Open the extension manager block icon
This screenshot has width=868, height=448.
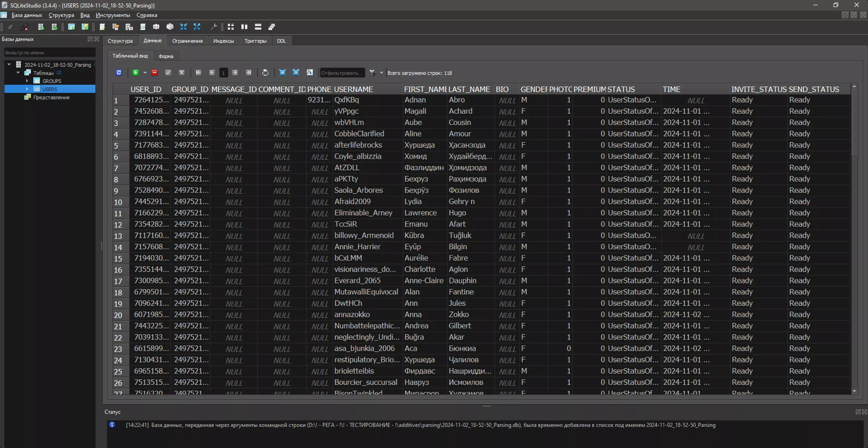(x=170, y=27)
